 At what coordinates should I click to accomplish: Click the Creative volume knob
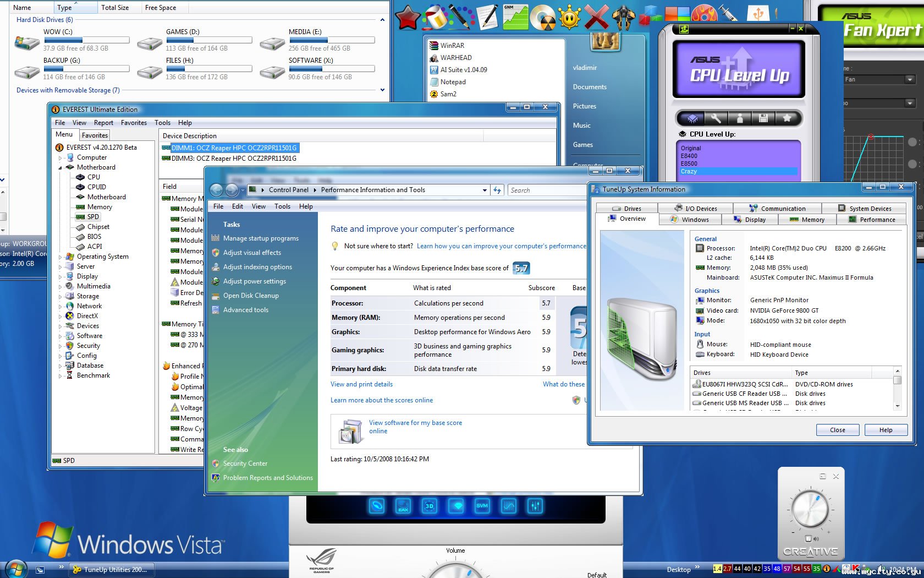tap(809, 509)
